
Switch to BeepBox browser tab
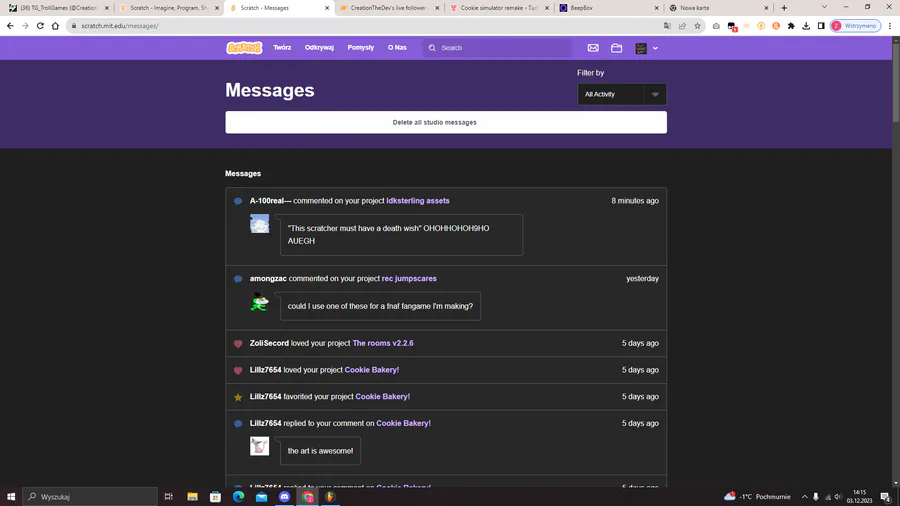(x=608, y=8)
